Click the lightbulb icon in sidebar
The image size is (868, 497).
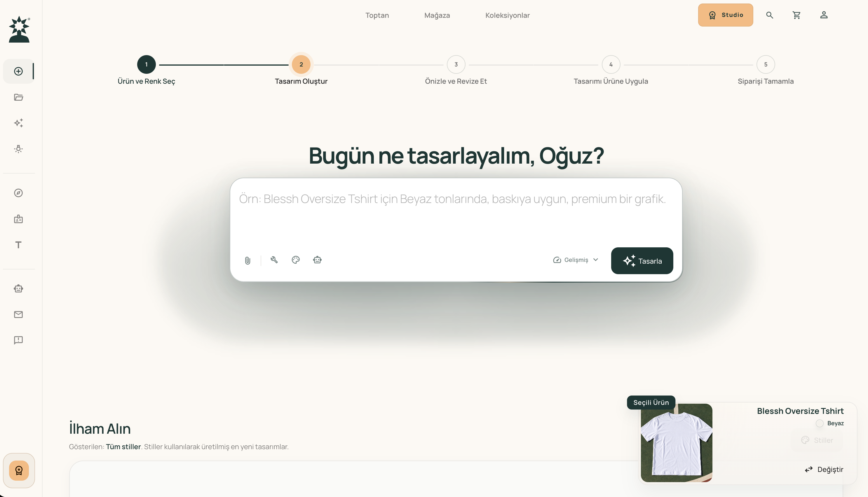pos(18,149)
